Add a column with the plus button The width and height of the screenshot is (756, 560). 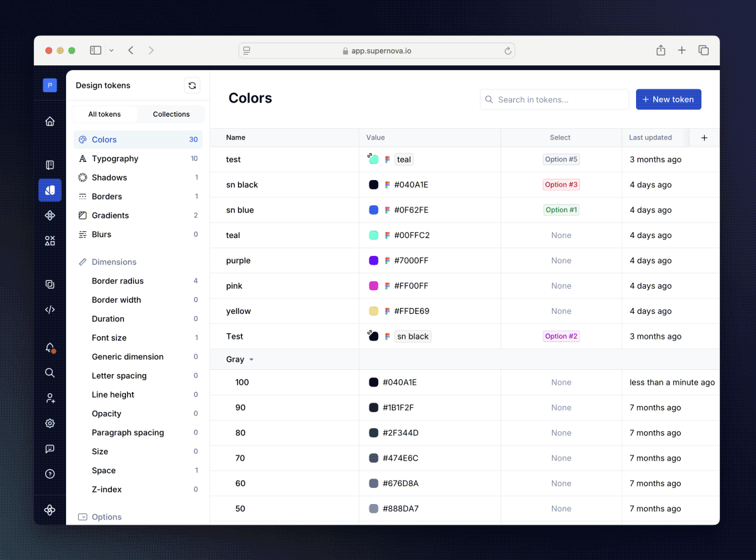pyautogui.click(x=704, y=137)
